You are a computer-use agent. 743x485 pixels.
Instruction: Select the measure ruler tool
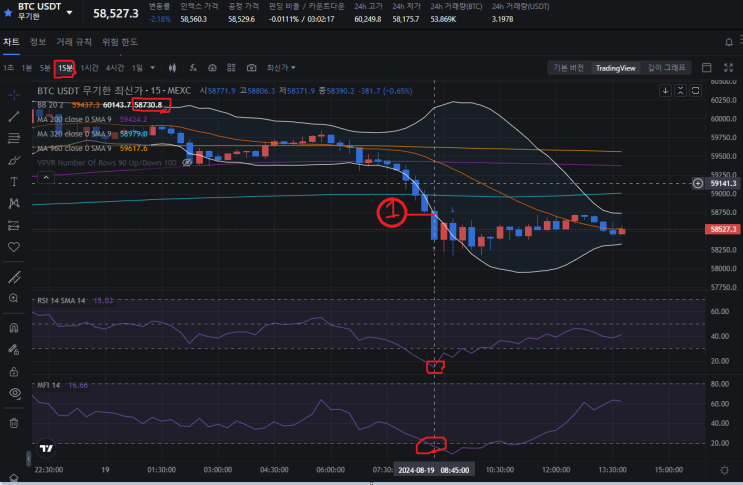point(14,278)
